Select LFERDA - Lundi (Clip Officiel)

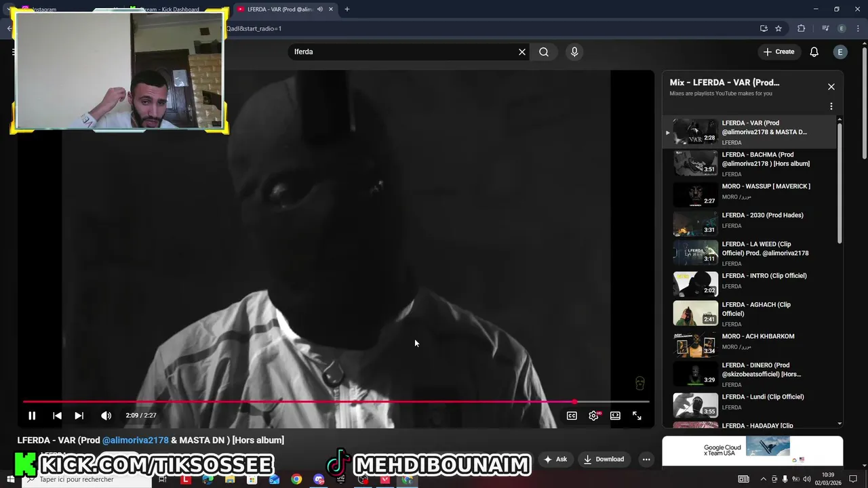click(749, 405)
